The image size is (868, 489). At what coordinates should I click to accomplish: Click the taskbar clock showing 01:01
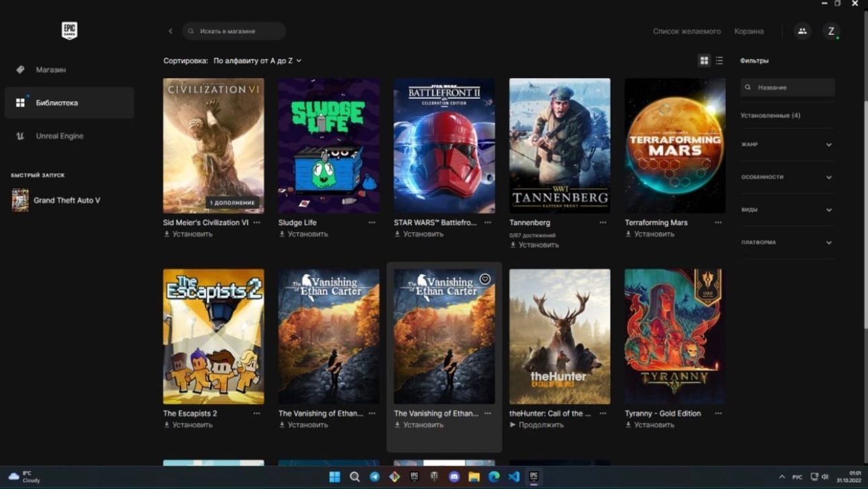point(849,477)
